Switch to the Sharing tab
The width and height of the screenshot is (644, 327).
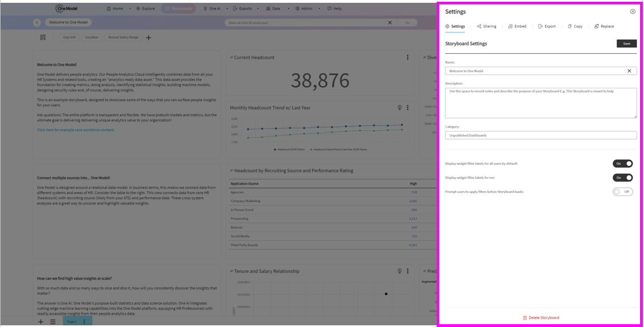click(486, 26)
